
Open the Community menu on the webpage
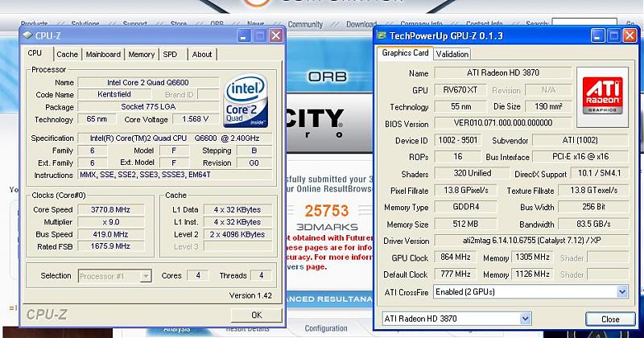click(305, 25)
